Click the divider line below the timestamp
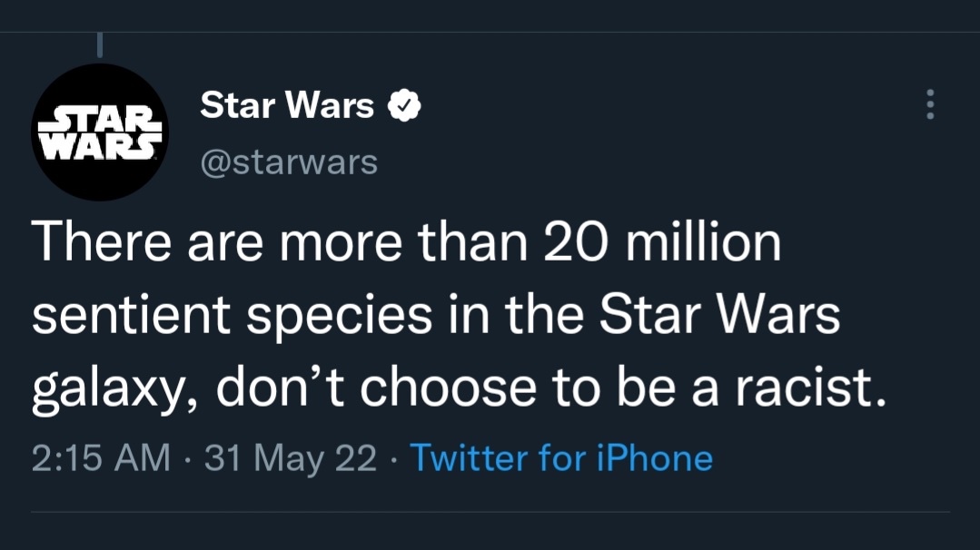This screenshot has height=550, width=980. coord(490,512)
